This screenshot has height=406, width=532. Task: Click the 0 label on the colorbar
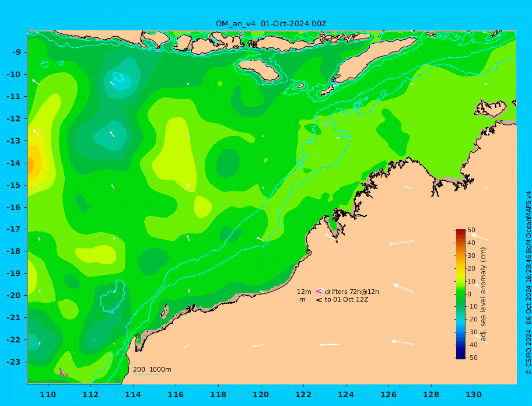(x=469, y=294)
